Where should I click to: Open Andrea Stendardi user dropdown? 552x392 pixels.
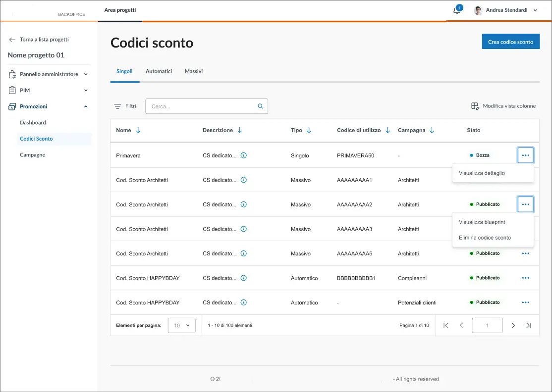506,10
